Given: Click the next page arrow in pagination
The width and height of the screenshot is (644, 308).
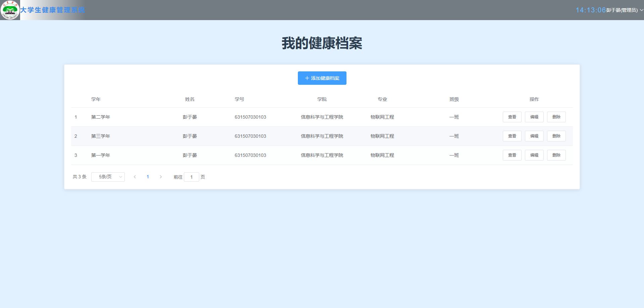Looking at the screenshot, I should pyautogui.click(x=161, y=177).
